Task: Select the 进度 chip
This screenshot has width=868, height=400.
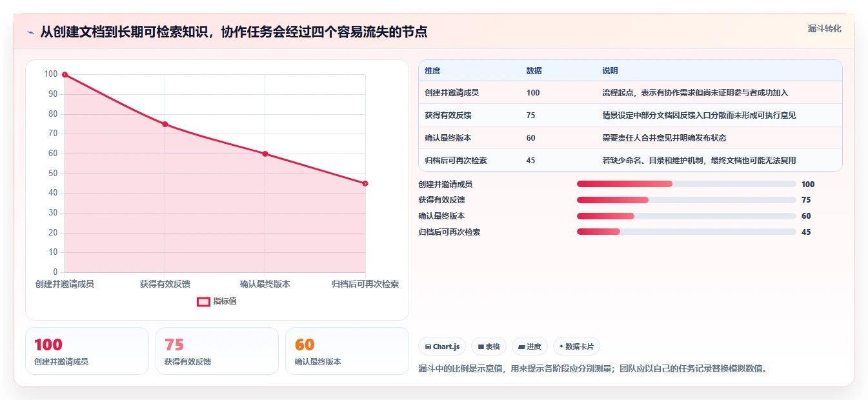Action: pyautogui.click(x=530, y=346)
